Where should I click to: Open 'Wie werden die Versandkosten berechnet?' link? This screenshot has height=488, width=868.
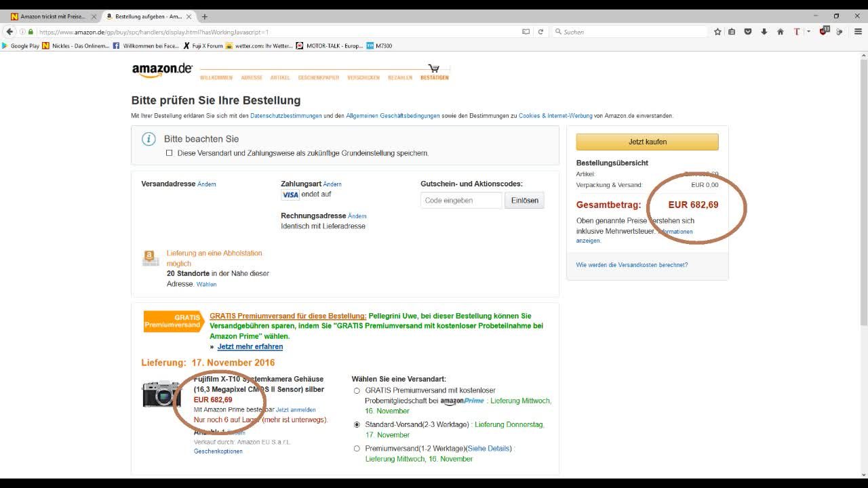(632, 265)
